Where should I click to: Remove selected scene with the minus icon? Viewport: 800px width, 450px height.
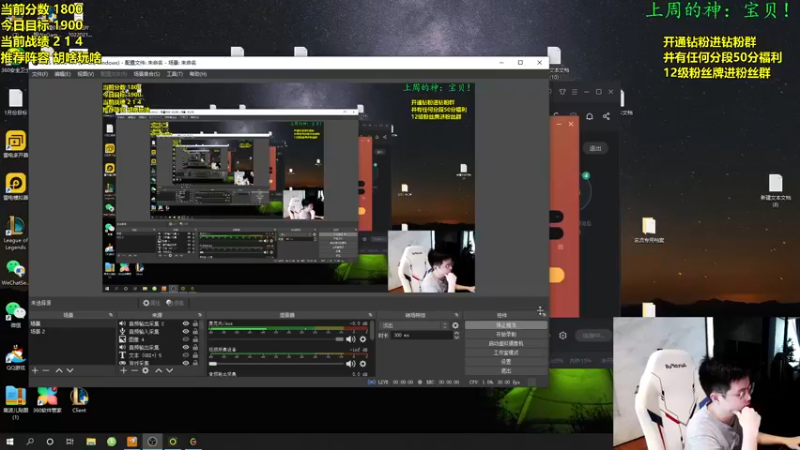[46, 370]
